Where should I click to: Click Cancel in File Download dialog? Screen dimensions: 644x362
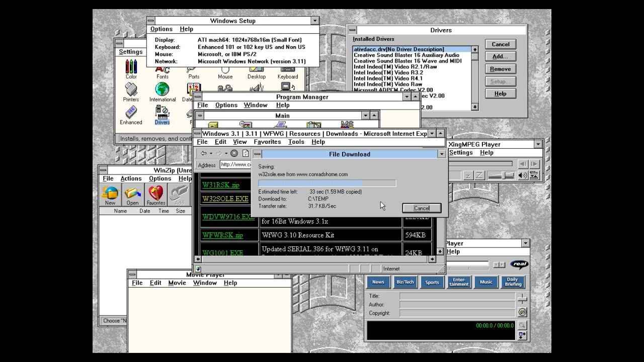pos(422,208)
